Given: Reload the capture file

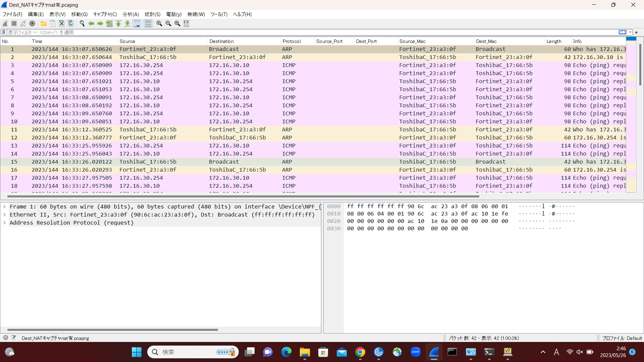Looking at the screenshot, I should point(71,23).
